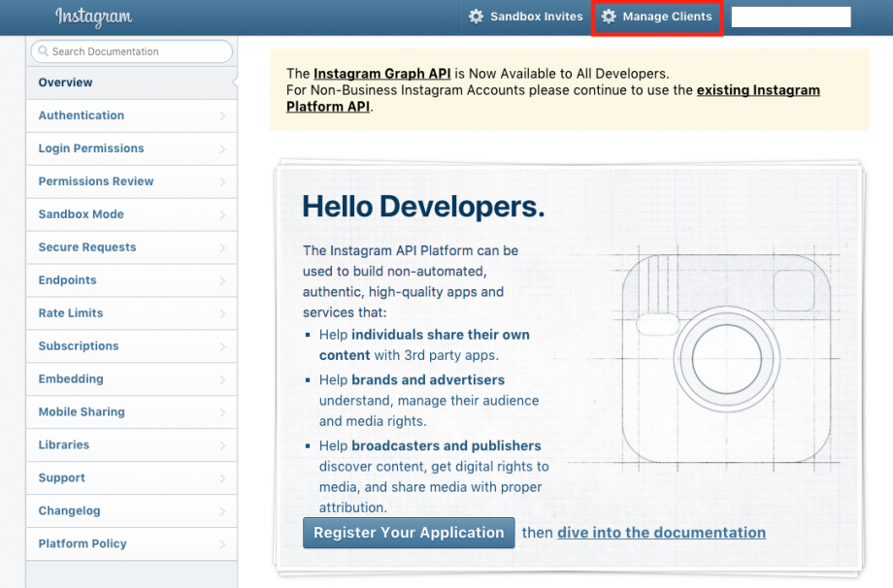Open the Overview sidebar item
The width and height of the screenshot is (893, 588).
point(66,82)
